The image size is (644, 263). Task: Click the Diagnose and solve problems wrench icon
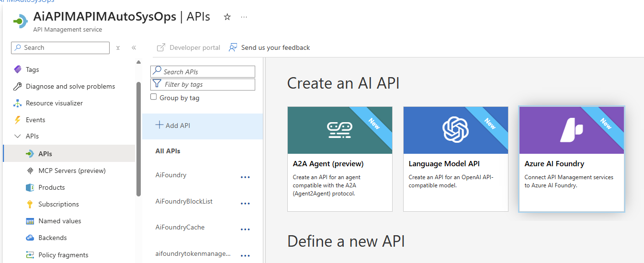(18, 86)
